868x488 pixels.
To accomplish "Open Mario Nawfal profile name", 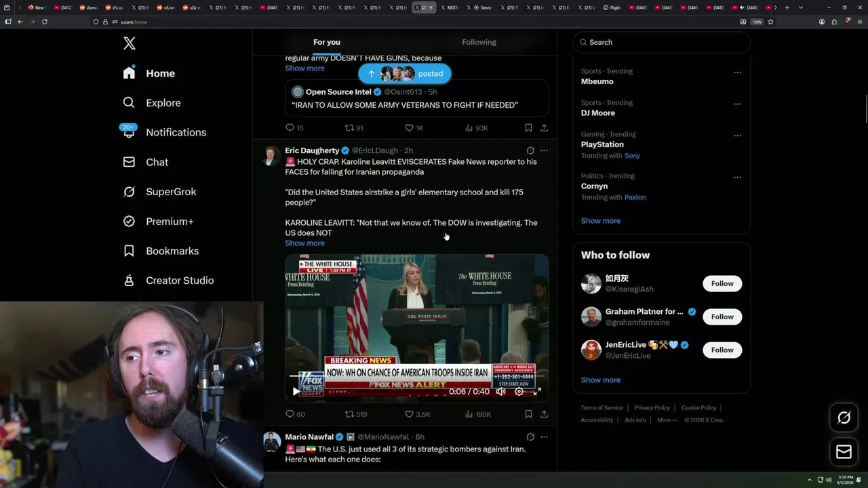I will (x=309, y=437).
